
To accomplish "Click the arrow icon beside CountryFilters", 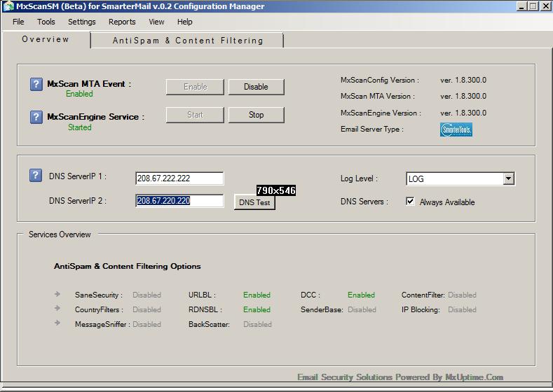I will point(57,309).
